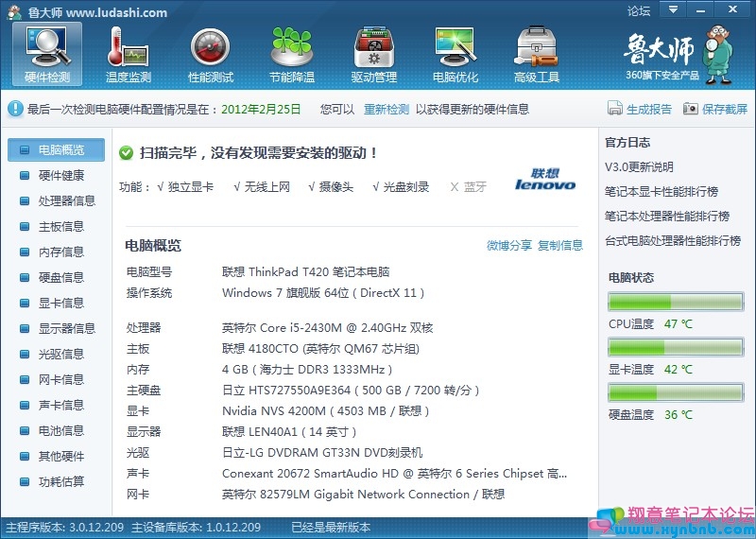Click the CPU温度 temperature bar
This screenshot has width=756, height=539.
click(x=676, y=302)
